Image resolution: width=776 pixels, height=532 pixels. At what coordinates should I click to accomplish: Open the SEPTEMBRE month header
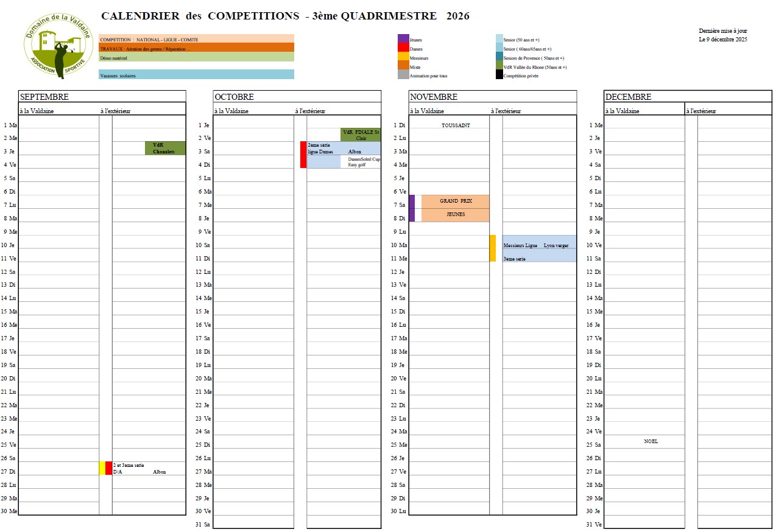(102, 97)
